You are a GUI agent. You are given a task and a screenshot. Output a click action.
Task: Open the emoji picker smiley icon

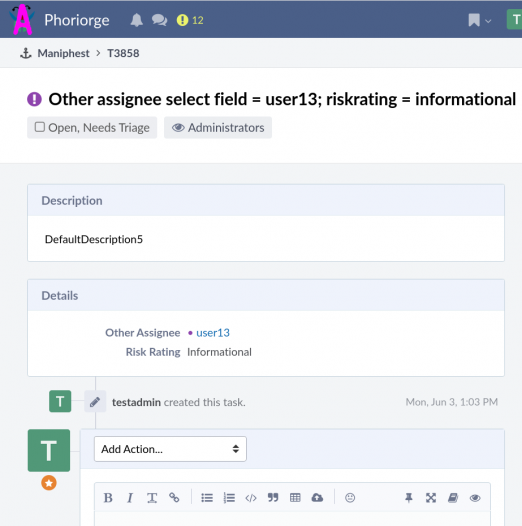[350, 497]
